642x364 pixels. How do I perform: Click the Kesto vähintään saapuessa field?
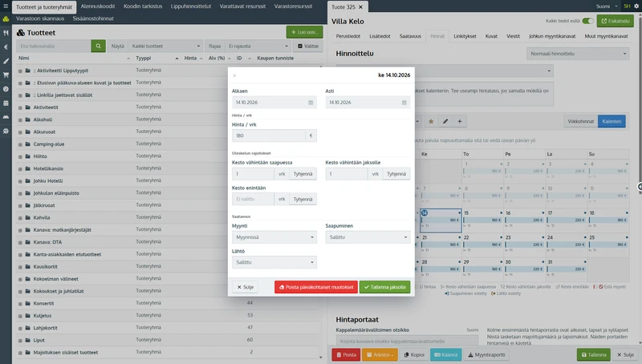pyautogui.click(x=253, y=174)
